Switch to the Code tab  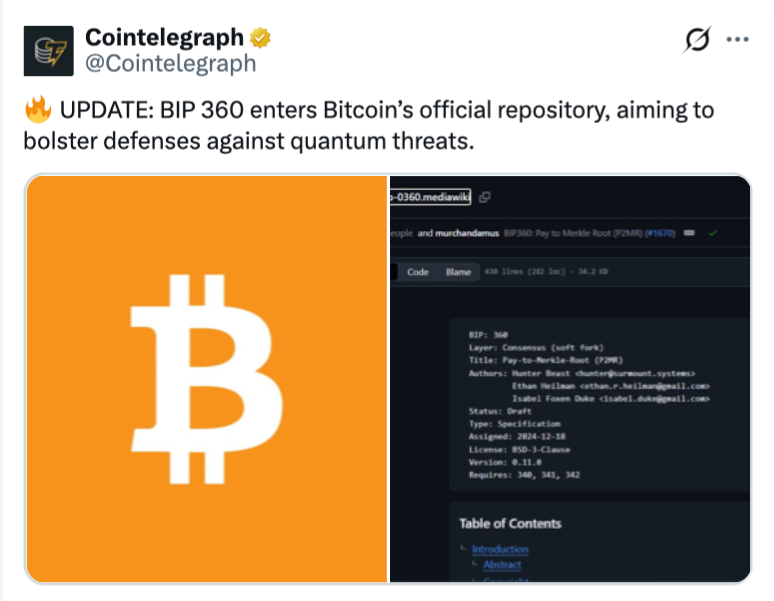point(418,272)
